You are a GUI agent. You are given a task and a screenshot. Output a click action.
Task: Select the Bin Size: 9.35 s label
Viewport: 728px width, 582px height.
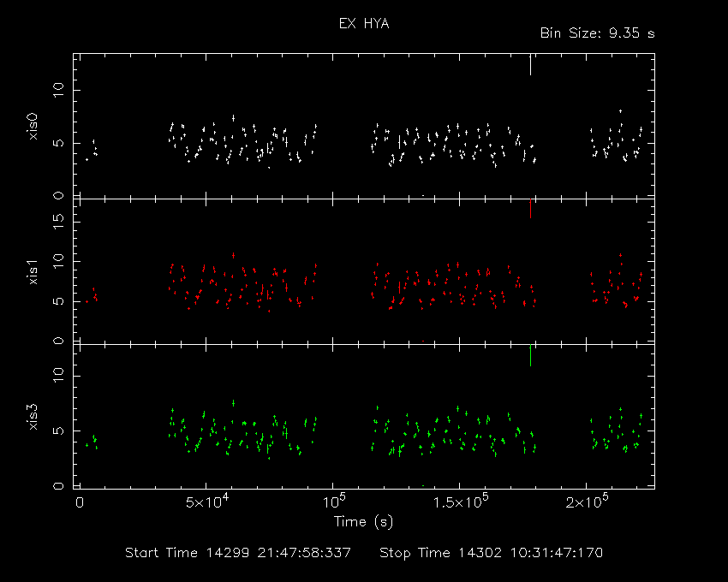597,33
